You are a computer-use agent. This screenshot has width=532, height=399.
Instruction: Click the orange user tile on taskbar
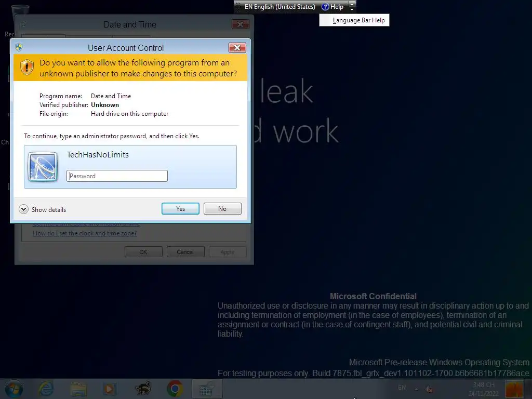[x=514, y=389]
